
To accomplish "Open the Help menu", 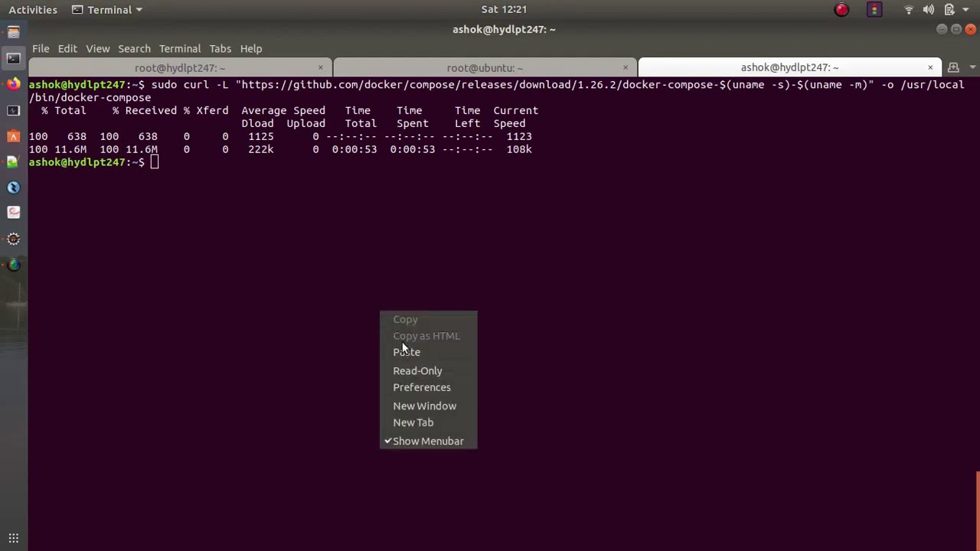I will click(x=251, y=48).
